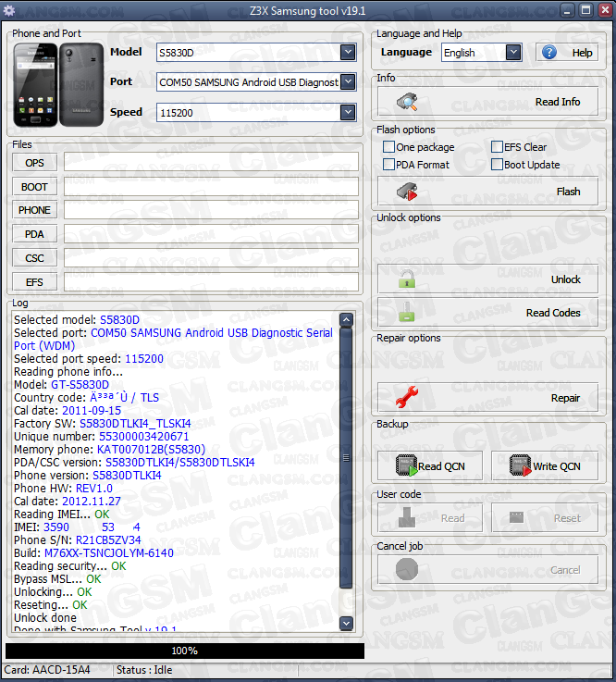The width and height of the screenshot is (616, 682).
Task: Click the phone back-side image thumbnail
Action: (81, 85)
